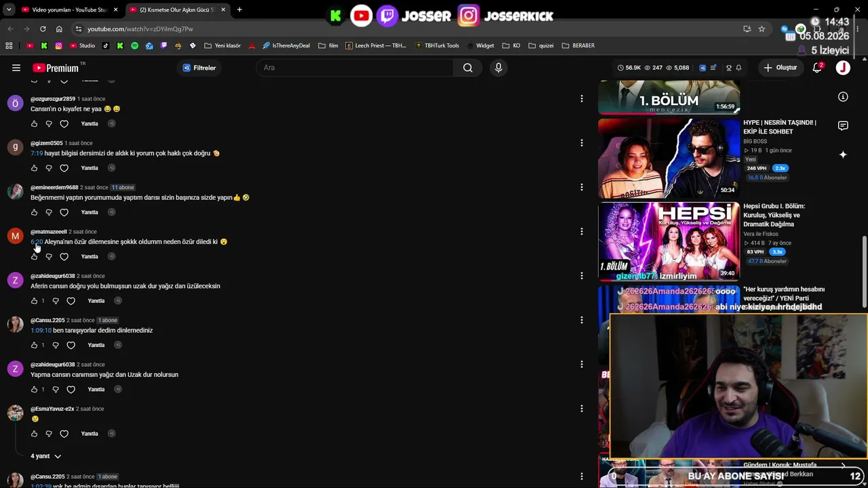Open the "HEPSİ" video thumbnail
This screenshot has width=868, height=488.
pyautogui.click(x=669, y=241)
